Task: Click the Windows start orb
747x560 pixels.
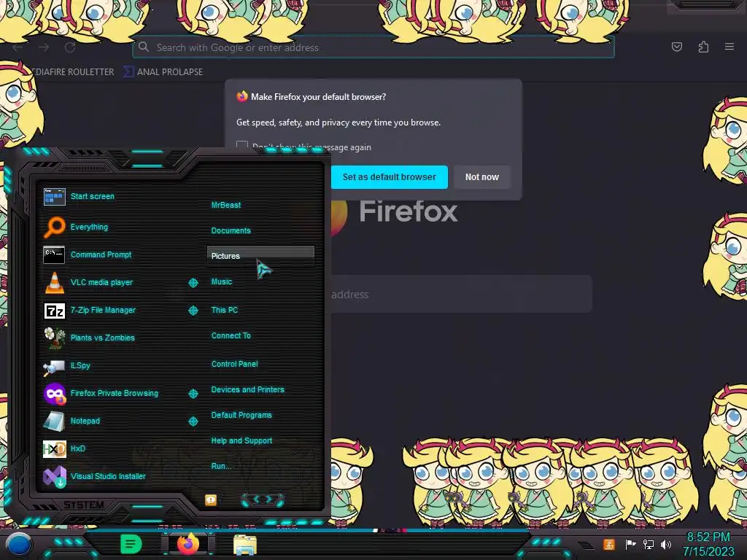Action: point(18,544)
